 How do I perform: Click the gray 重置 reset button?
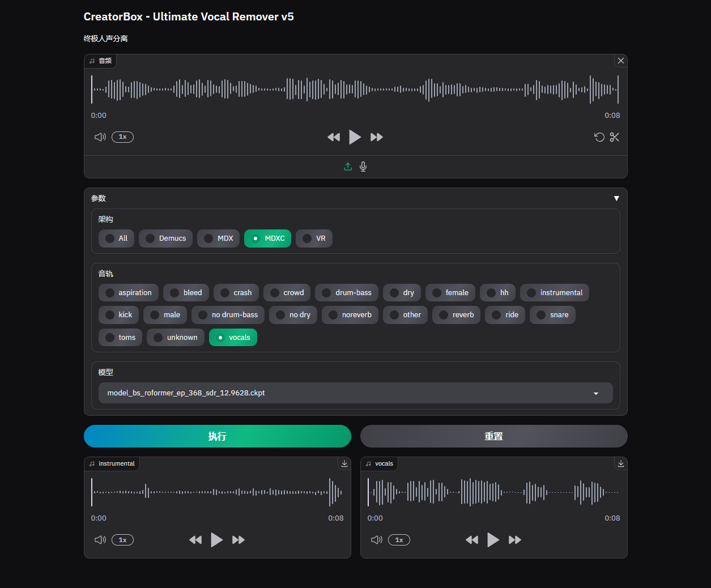click(x=494, y=436)
